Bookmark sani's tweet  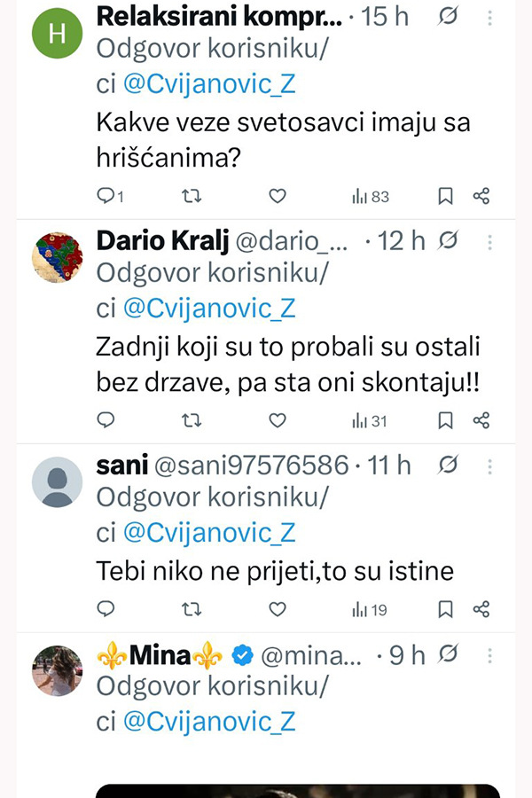(446, 609)
